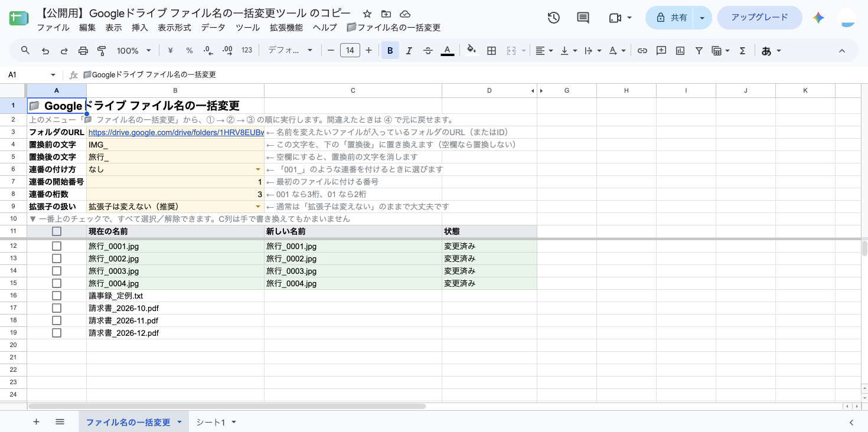Open the text color picker
The image size is (868, 432).
448,51
